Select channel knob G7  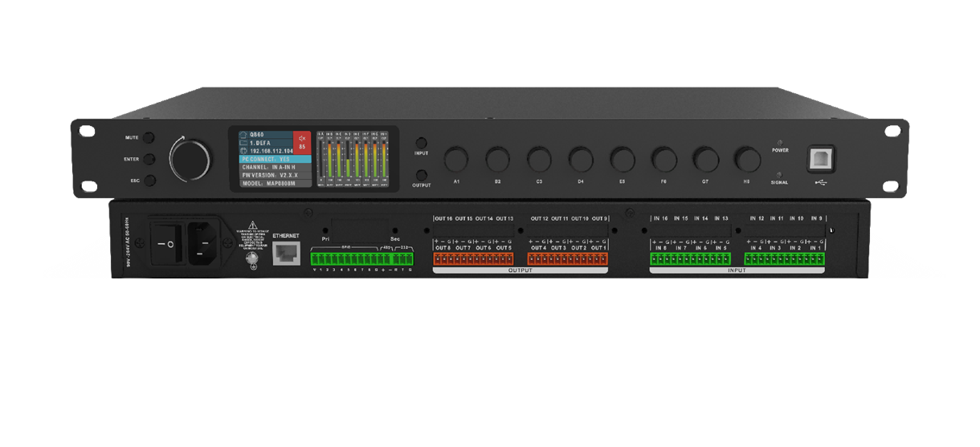click(x=705, y=158)
